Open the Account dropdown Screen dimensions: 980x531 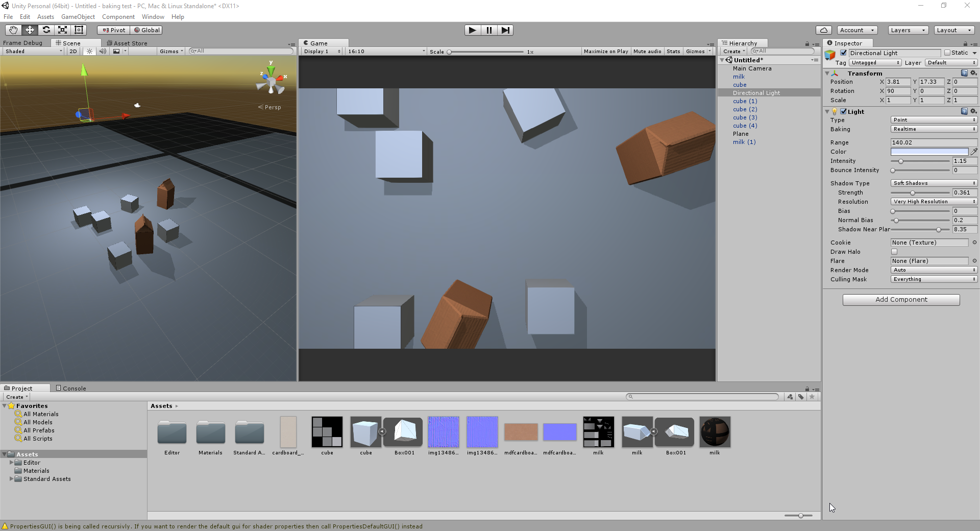pyautogui.click(x=857, y=30)
